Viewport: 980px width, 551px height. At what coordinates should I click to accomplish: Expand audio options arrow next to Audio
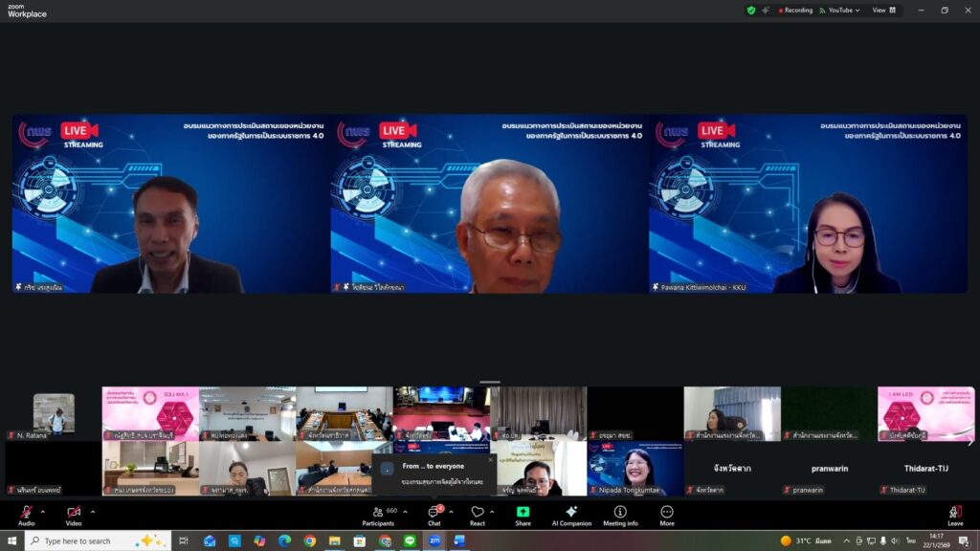pyautogui.click(x=42, y=511)
